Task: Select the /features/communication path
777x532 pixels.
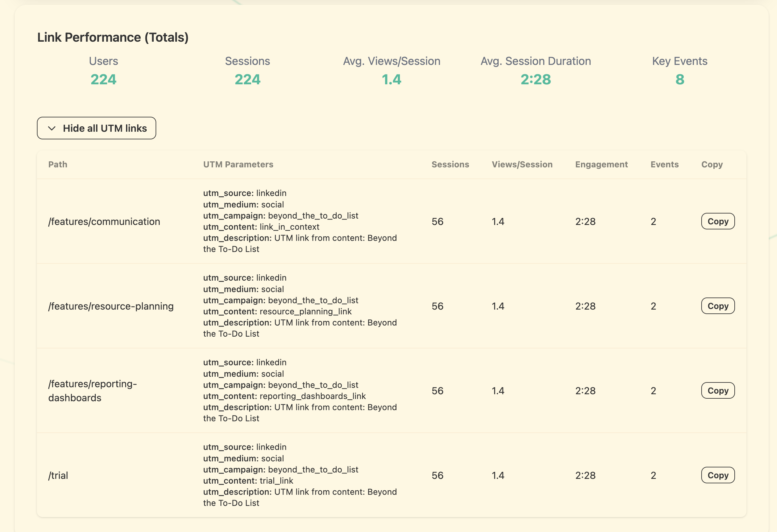Action: pyautogui.click(x=104, y=221)
